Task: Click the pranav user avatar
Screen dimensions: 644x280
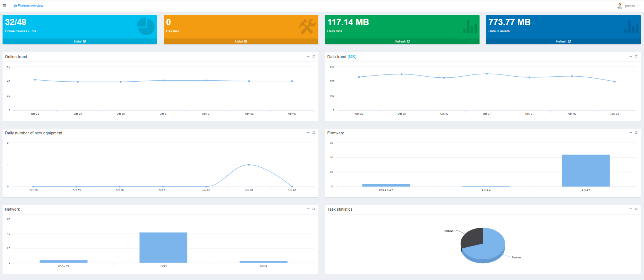Action: tap(620, 6)
